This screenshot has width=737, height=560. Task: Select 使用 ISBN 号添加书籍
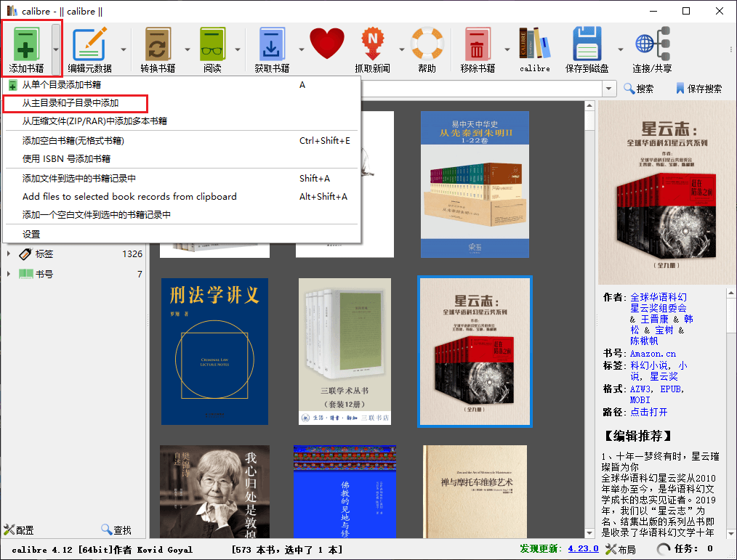tap(182, 159)
